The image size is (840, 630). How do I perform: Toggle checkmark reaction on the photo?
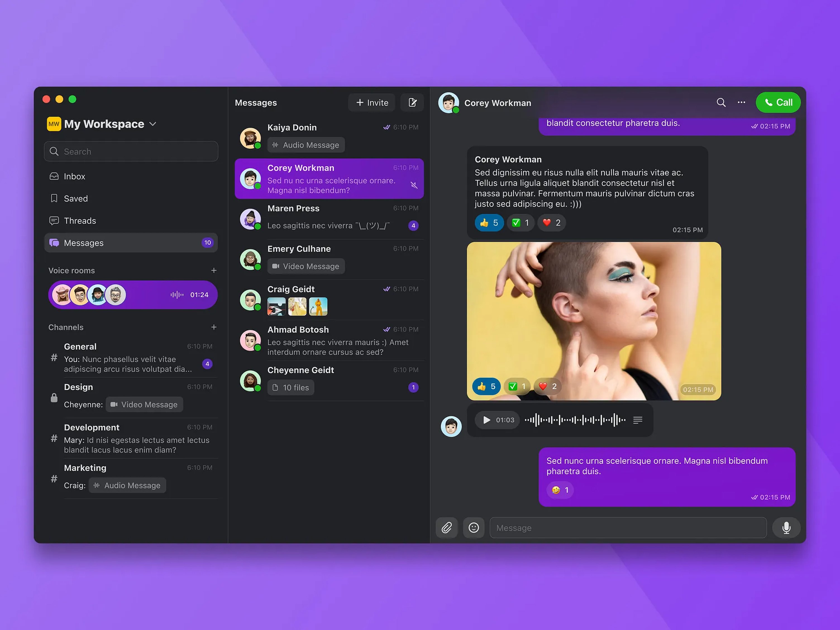coord(517,386)
